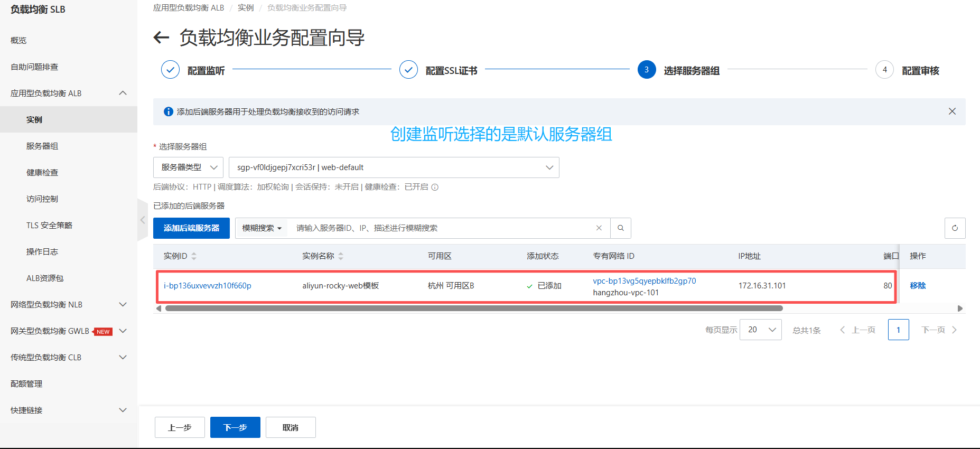Click the refresh icon for the backend server list
Viewport: 980px width, 449px height.
955,228
